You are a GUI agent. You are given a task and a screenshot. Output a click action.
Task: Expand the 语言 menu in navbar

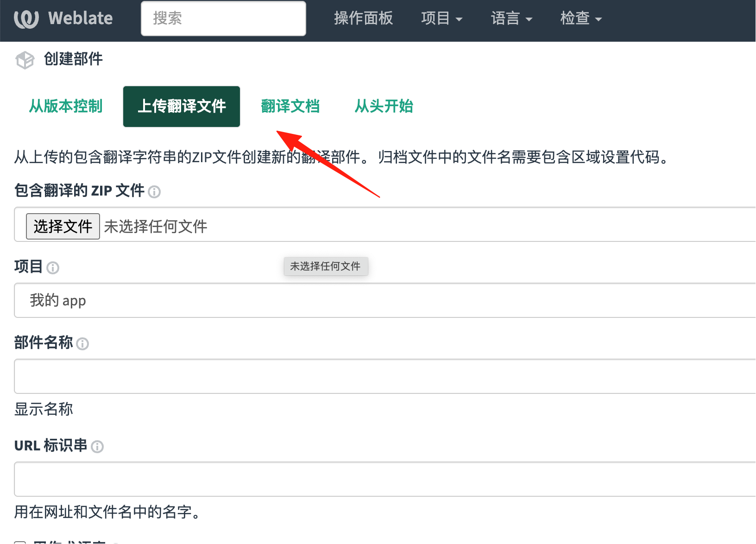coord(511,19)
